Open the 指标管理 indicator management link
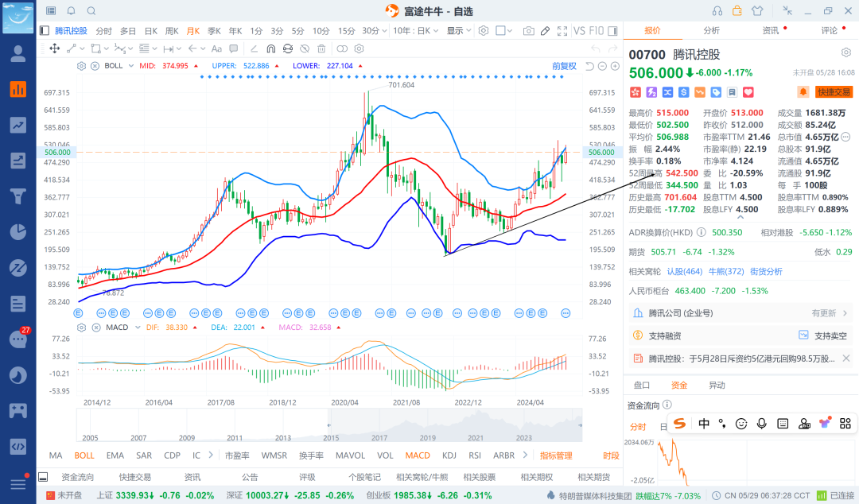 (556, 456)
